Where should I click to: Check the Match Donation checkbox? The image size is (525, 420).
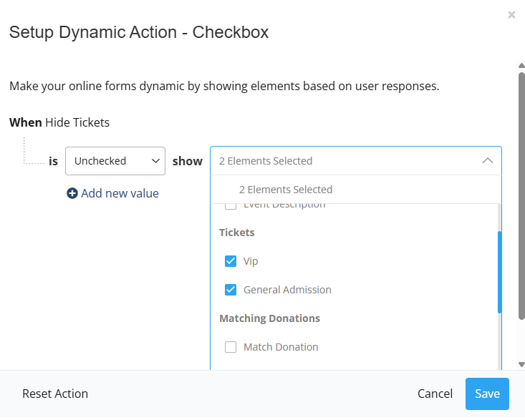tap(231, 347)
